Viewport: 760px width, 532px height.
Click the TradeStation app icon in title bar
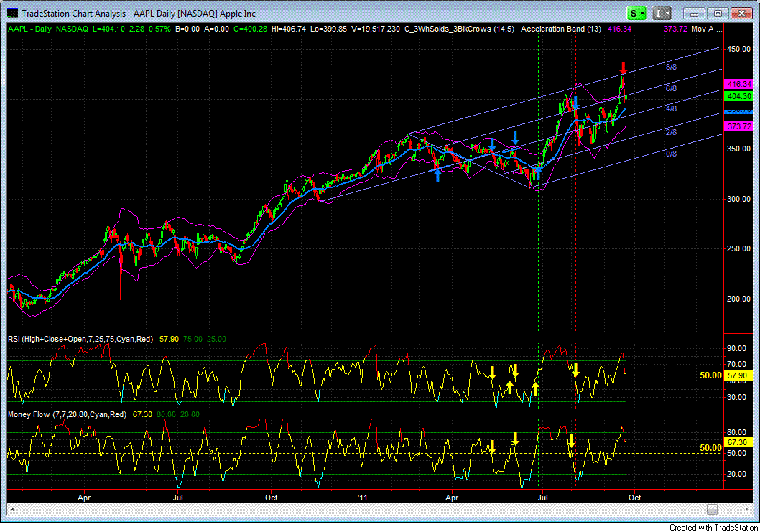pyautogui.click(x=12, y=13)
